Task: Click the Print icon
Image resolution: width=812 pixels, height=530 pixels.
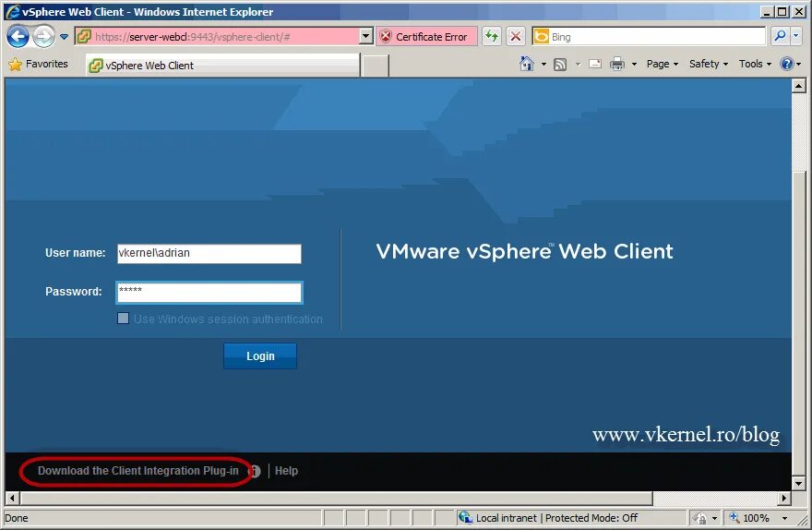Action: click(x=616, y=65)
